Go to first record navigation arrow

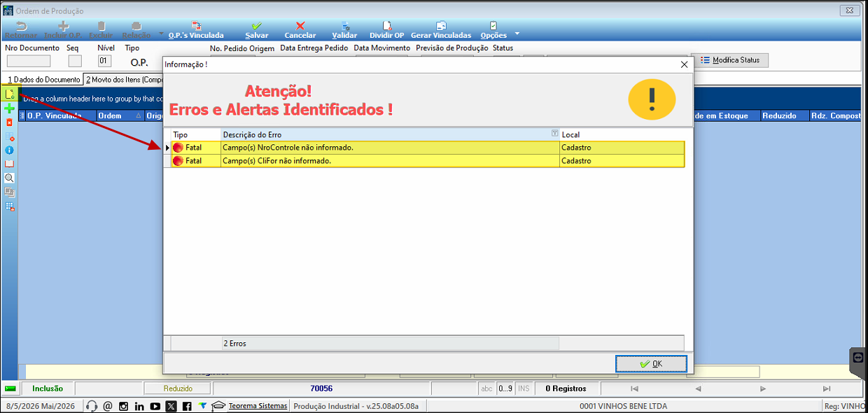point(634,388)
